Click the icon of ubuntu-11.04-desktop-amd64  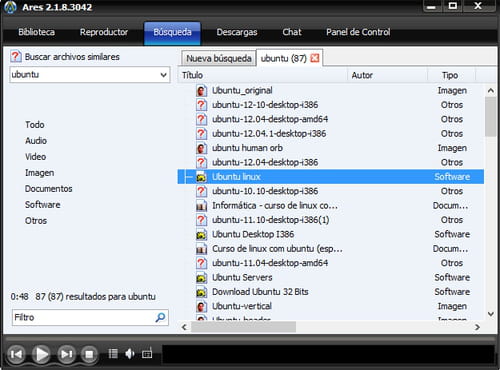pos(201,263)
